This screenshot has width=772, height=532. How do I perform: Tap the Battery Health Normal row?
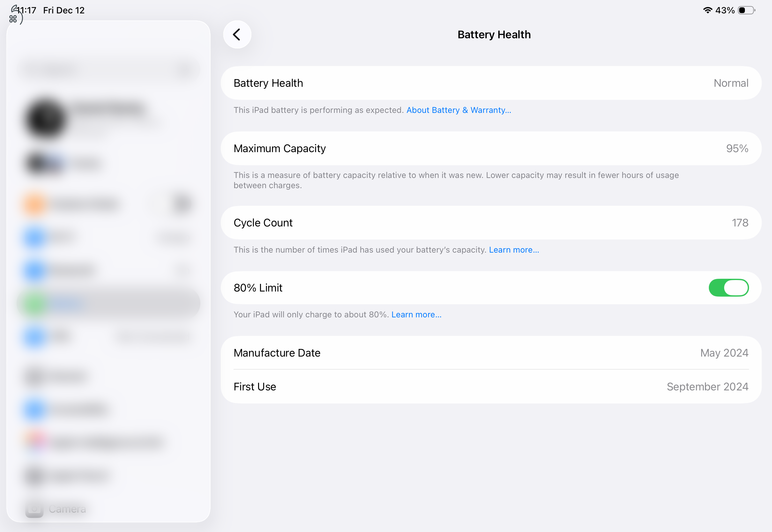pyautogui.click(x=491, y=83)
